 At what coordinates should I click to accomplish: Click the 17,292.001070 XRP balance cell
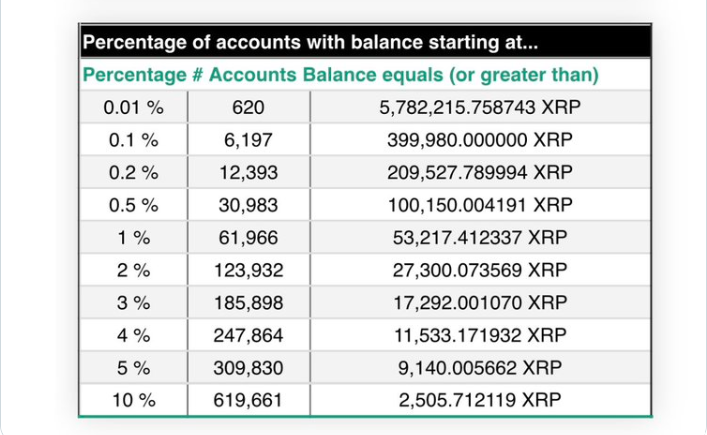point(480,302)
